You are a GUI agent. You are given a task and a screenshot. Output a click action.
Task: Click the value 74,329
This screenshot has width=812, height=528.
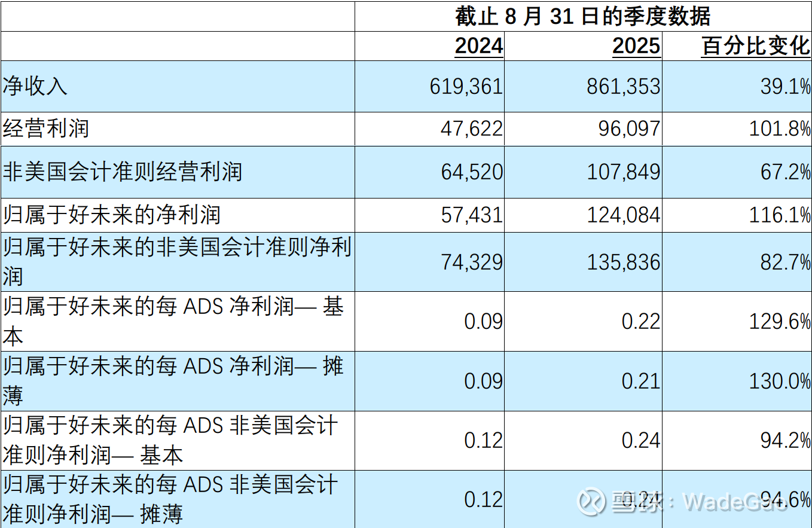pos(472,262)
